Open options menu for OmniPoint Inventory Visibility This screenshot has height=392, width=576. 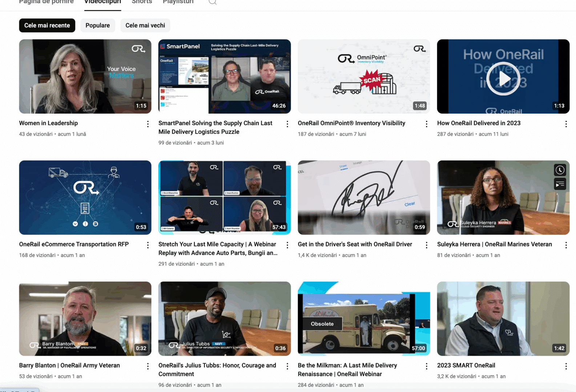tap(427, 124)
